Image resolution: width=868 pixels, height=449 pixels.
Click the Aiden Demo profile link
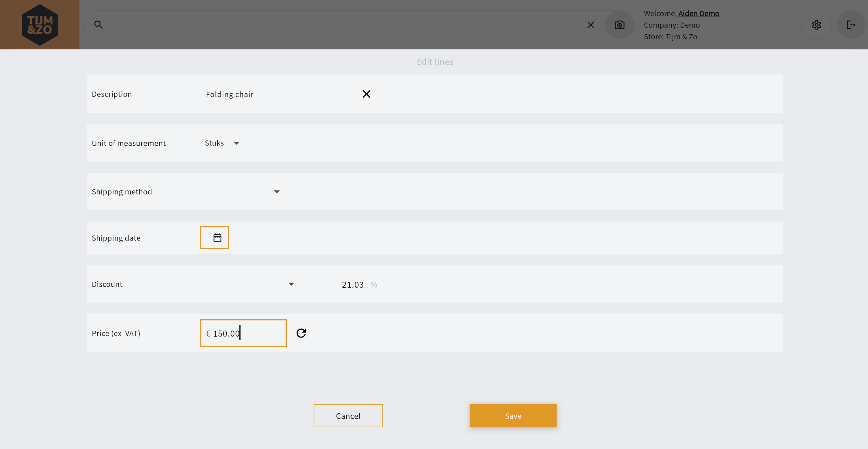click(699, 14)
